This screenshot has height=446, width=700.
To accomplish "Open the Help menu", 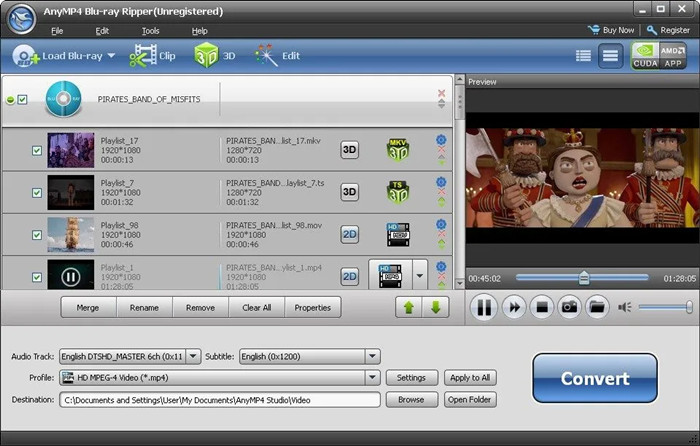I will coord(200,31).
